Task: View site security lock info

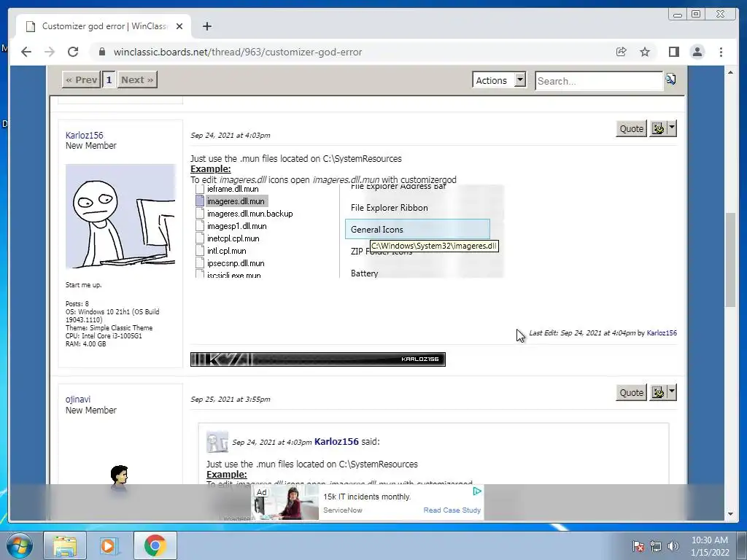Action: click(101, 52)
